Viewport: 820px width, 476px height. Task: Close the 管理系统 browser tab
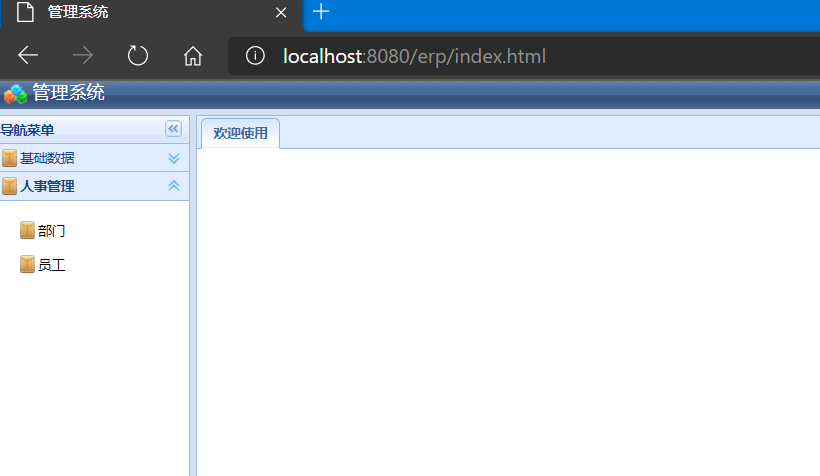[281, 13]
